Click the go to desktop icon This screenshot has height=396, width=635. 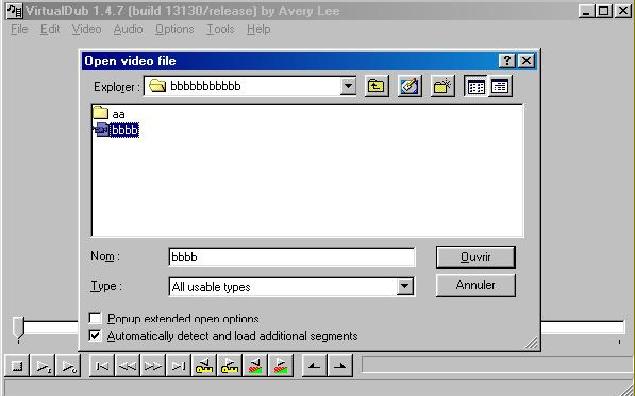(409, 86)
